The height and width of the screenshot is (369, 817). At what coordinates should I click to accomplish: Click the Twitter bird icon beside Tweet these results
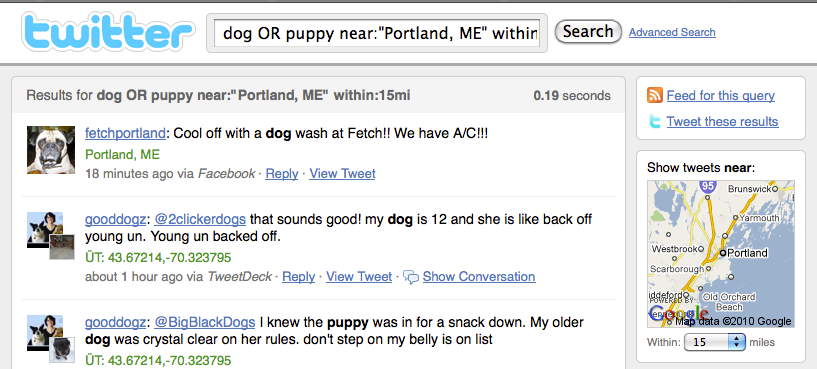click(654, 121)
